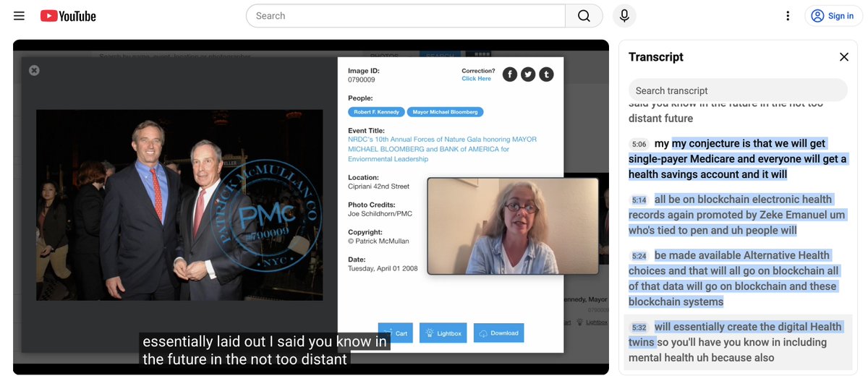
Task: Select the Mayor Michael Bloomberg people tag
Action: pyautogui.click(x=445, y=112)
